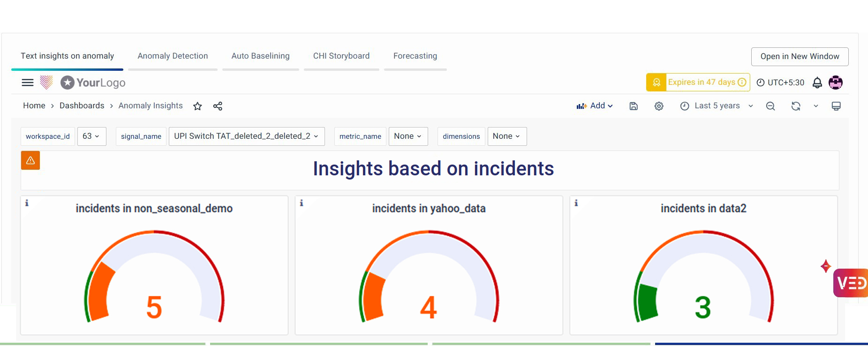Click the Open in New Window button

pos(800,57)
